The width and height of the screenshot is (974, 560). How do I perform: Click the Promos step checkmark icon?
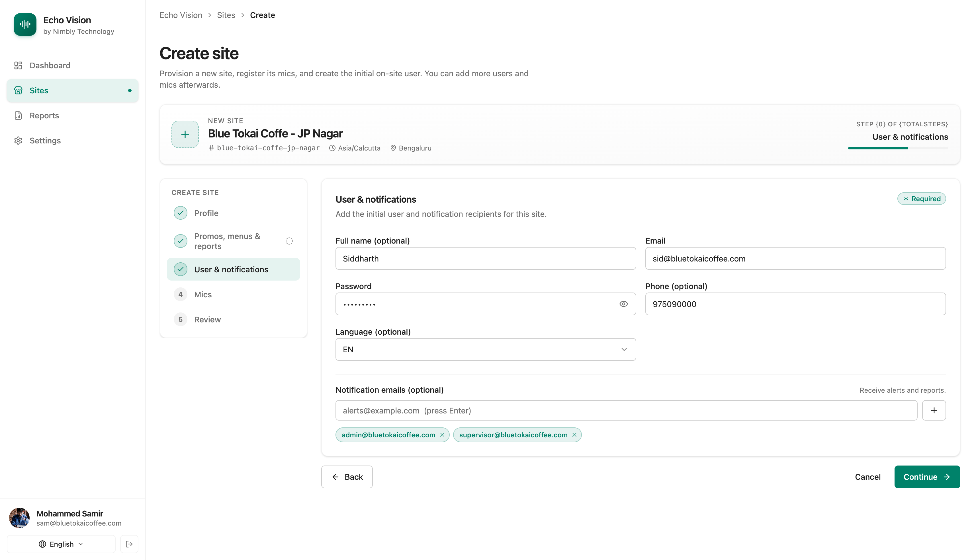tap(181, 241)
